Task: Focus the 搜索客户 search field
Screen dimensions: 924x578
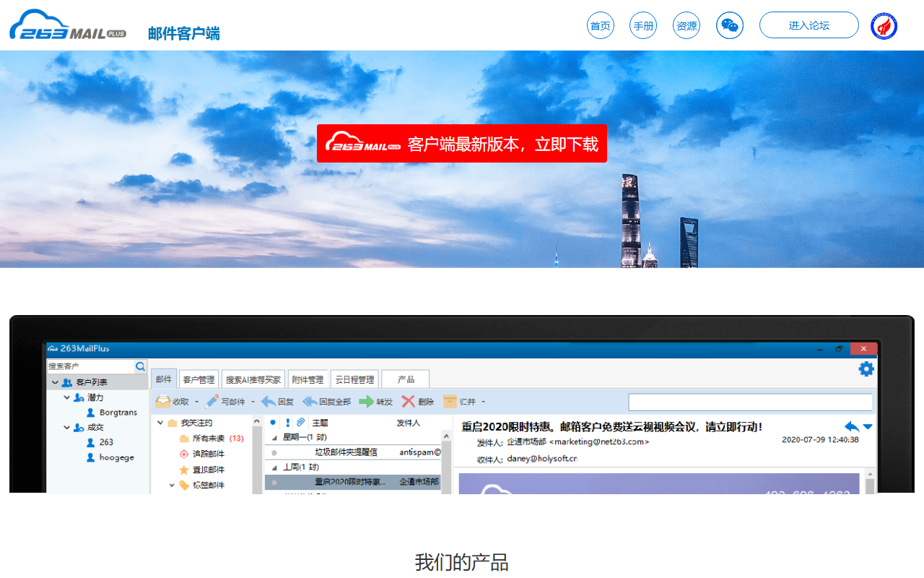Action: (x=90, y=366)
